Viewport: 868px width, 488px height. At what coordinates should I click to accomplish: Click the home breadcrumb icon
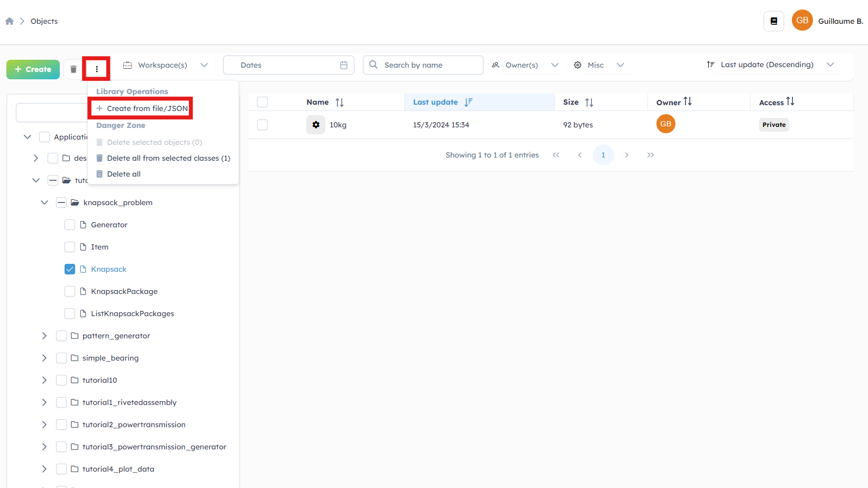click(x=10, y=21)
